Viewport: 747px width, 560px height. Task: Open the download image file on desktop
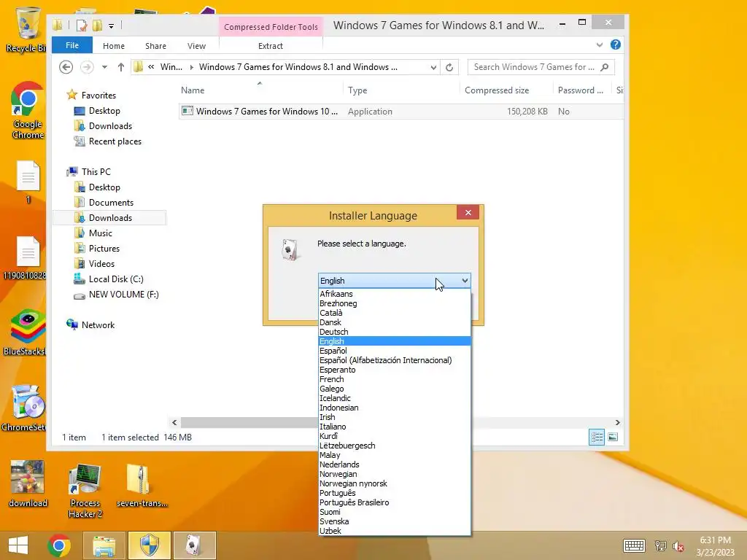[x=28, y=484]
